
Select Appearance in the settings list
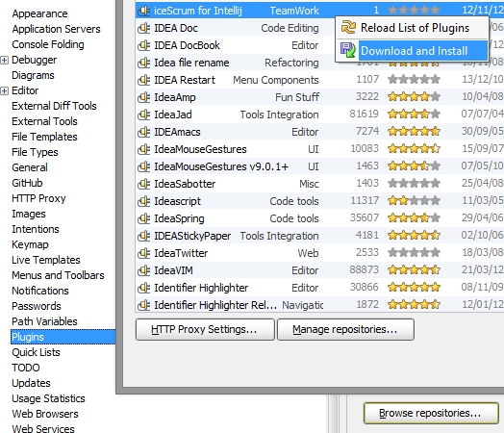39,13
